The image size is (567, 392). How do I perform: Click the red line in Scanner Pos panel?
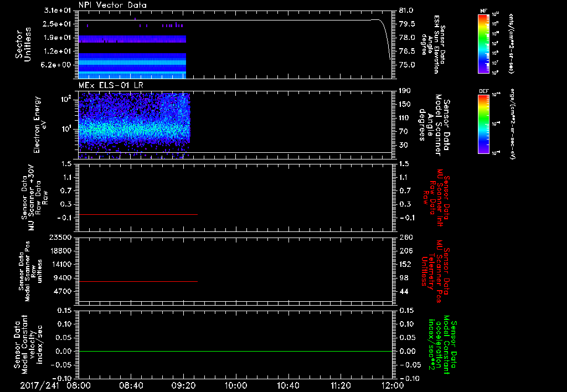138,281
